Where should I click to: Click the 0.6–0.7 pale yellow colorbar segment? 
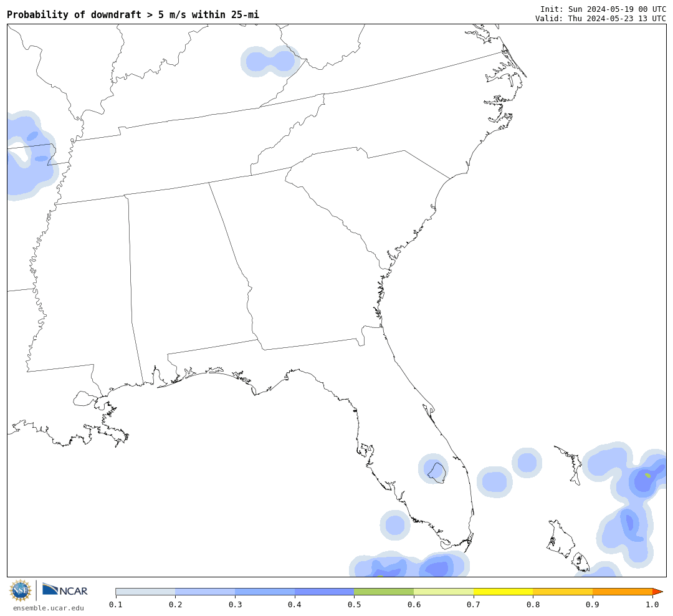pos(444,592)
